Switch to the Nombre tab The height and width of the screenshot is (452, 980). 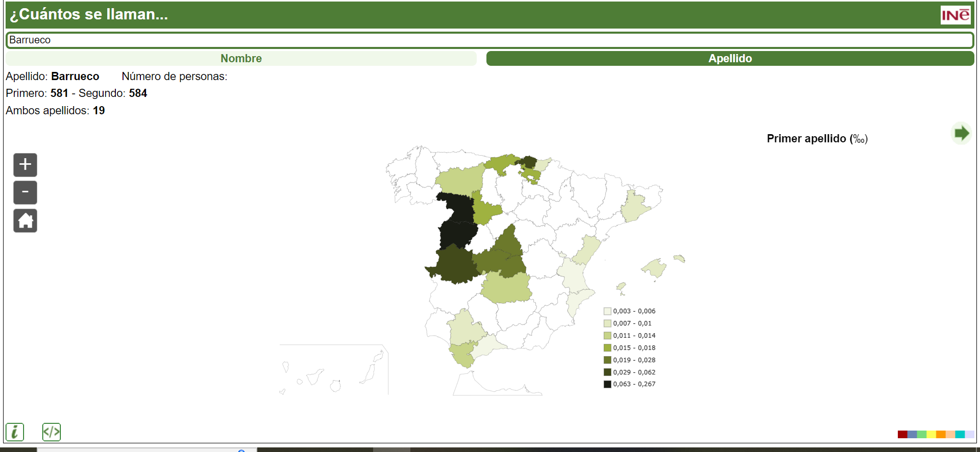click(241, 59)
